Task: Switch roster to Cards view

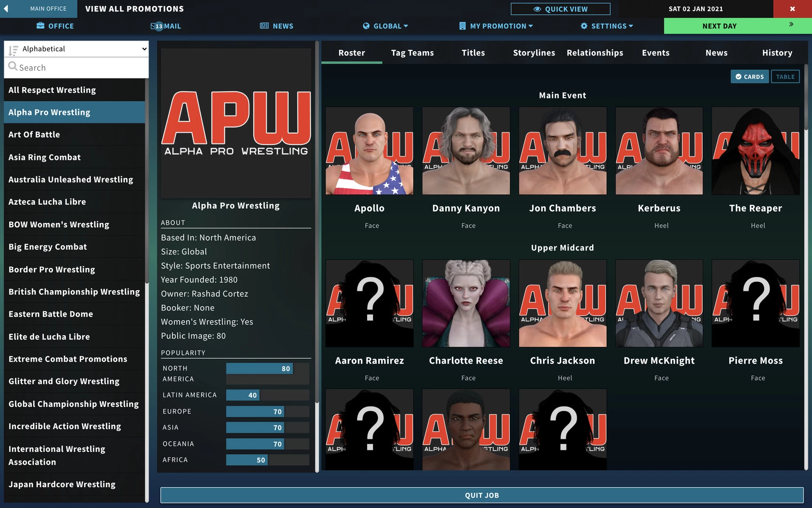Action: [750, 77]
